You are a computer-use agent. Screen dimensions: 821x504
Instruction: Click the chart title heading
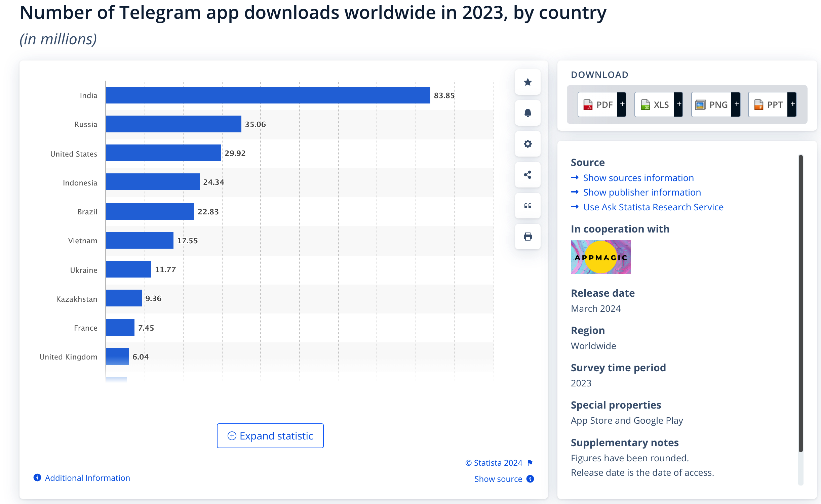pyautogui.click(x=313, y=13)
